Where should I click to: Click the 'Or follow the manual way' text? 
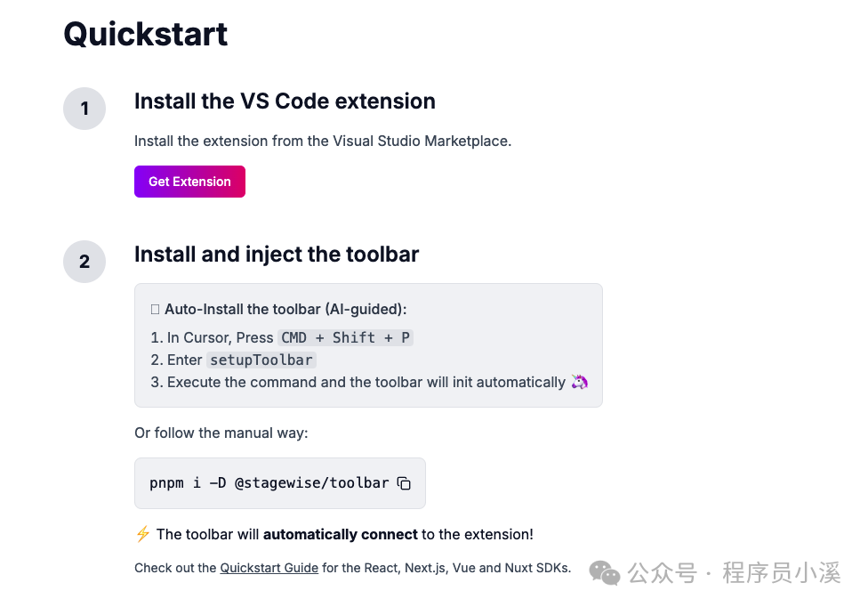pyautogui.click(x=221, y=433)
